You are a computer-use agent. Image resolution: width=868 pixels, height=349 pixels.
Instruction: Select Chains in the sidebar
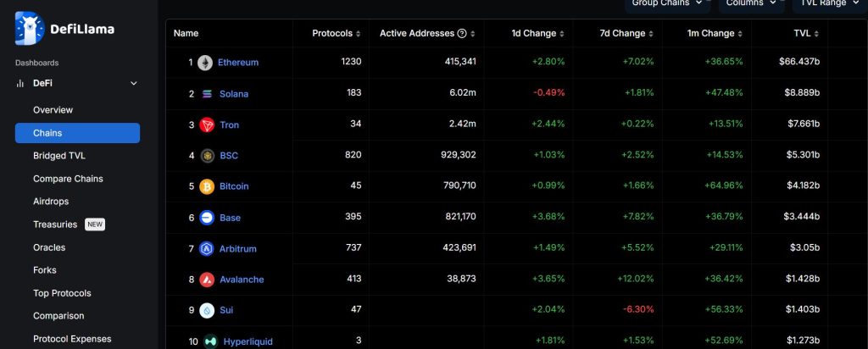77,133
